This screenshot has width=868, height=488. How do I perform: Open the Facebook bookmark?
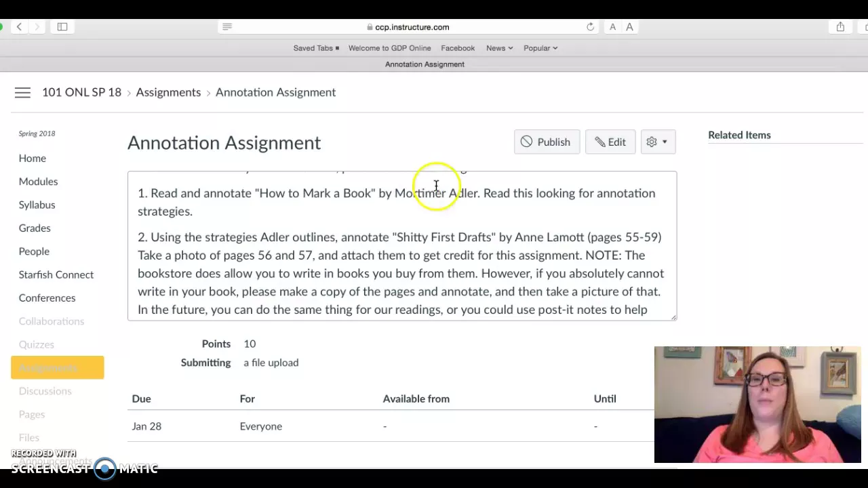tap(458, 48)
